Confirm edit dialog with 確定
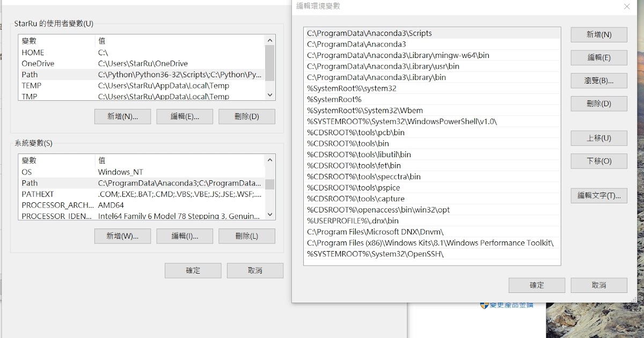 point(537,285)
